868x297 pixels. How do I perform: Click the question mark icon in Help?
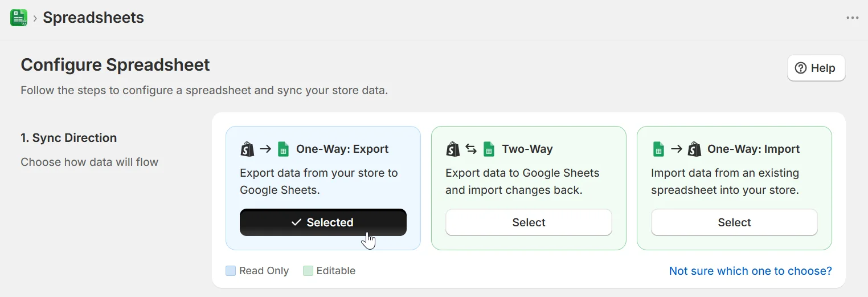click(x=801, y=68)
